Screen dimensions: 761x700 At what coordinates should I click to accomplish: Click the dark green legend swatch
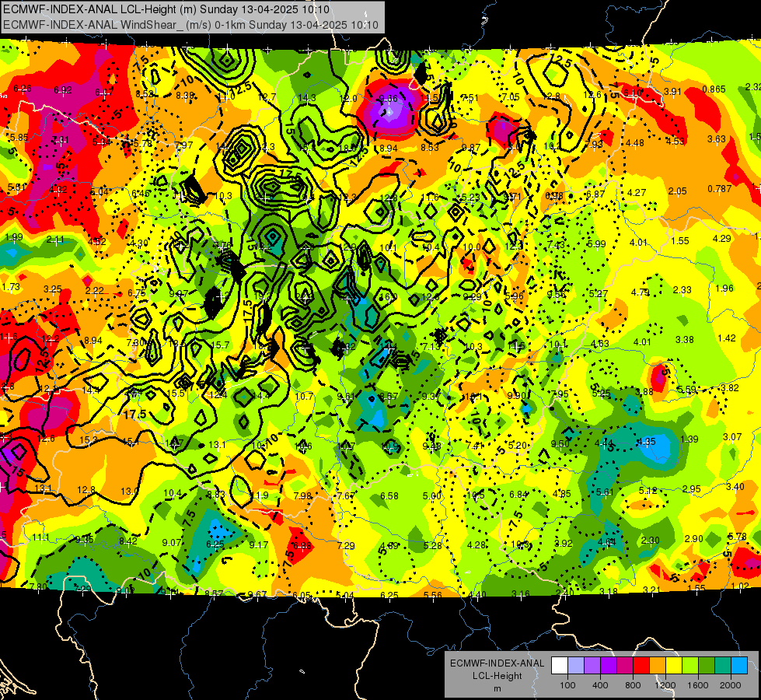tap(706, 666)
